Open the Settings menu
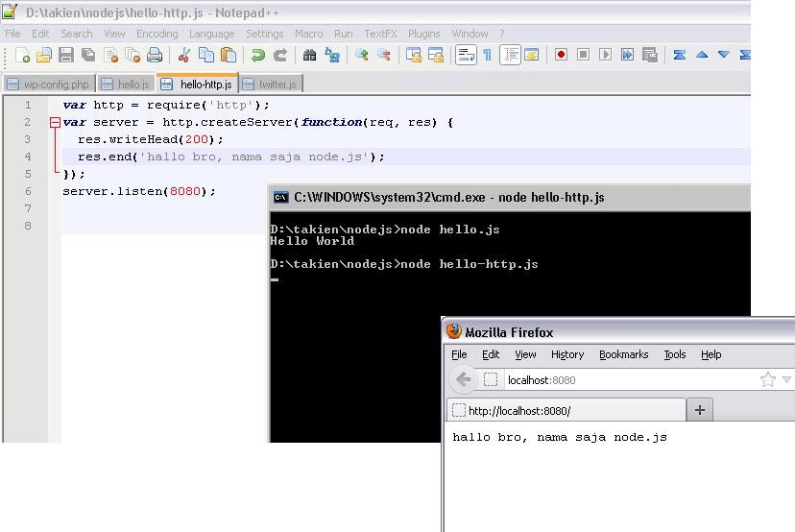795x532 pixels. pos(265,34)
